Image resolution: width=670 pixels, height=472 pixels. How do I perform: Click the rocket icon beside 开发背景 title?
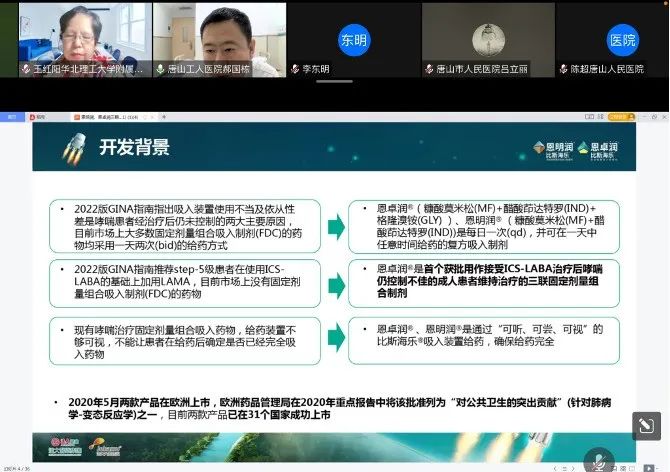[71, 148]
